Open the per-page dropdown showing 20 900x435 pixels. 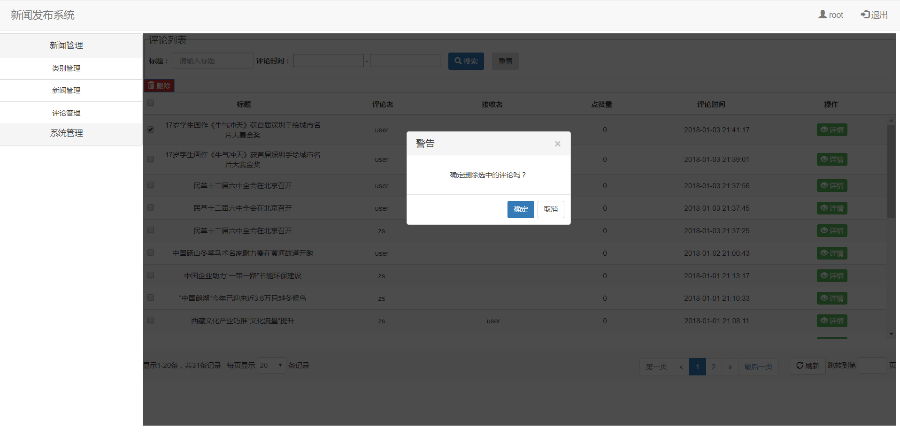[271, 365]
